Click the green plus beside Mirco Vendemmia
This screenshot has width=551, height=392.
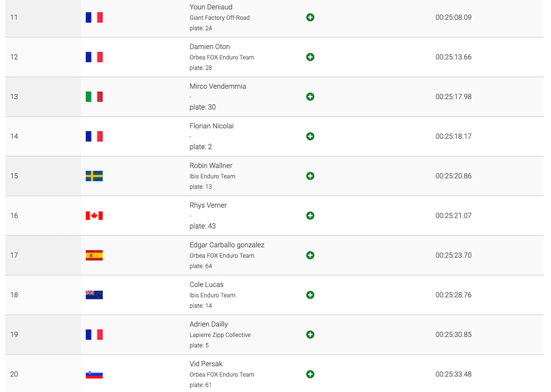pos(310,97)
